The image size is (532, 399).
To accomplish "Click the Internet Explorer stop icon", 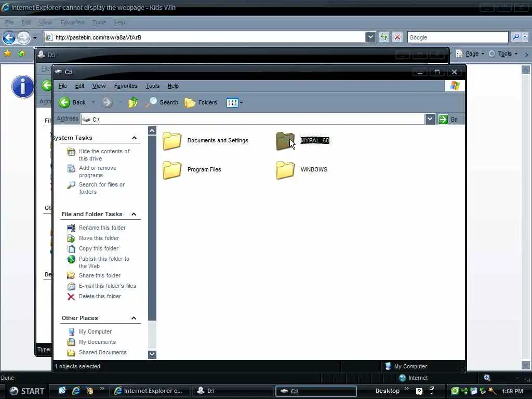I will (397, 37).
